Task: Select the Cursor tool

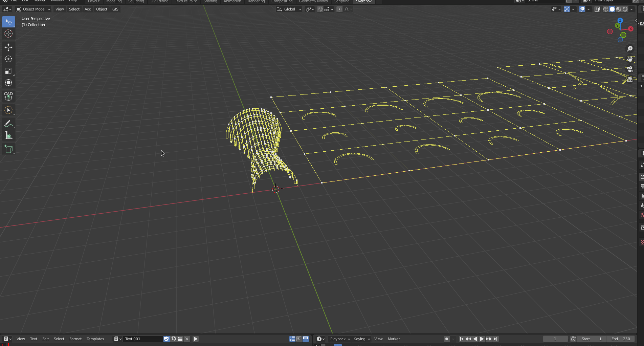Action: tap(8, 34)
